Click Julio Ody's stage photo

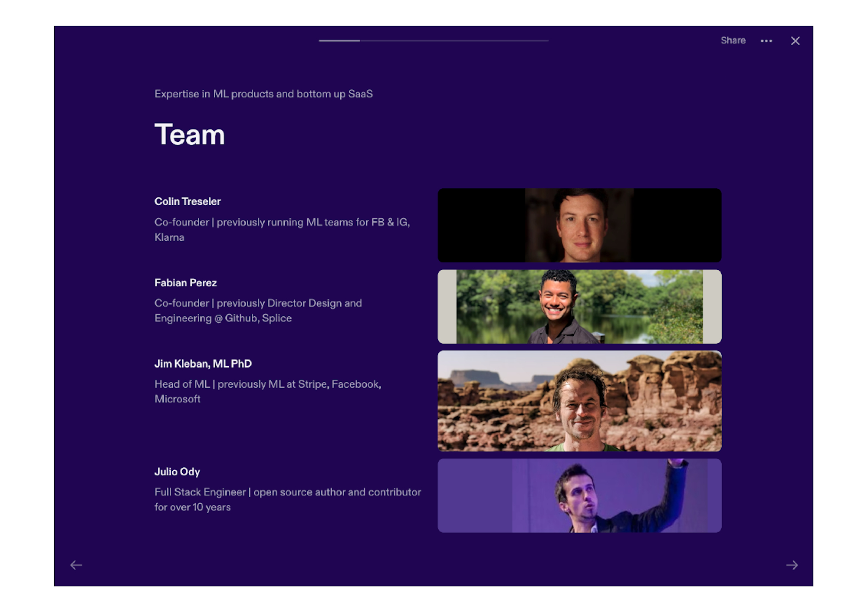pyautogui.click(x=580, y=495)
